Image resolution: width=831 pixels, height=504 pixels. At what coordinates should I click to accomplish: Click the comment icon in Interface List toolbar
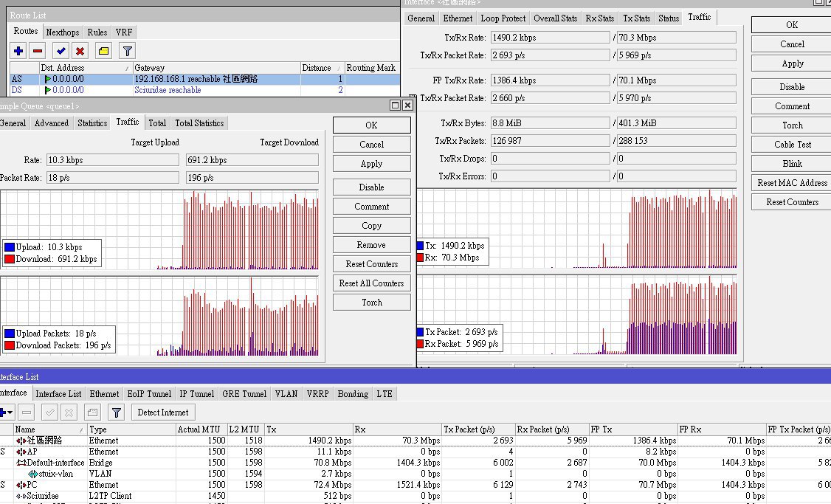tap(93, 412)
